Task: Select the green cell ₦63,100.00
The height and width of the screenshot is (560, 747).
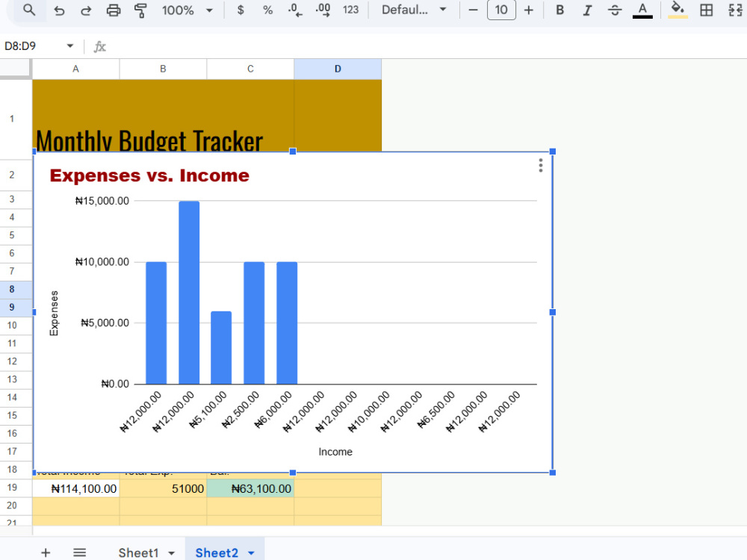Action: pos(250,488)
